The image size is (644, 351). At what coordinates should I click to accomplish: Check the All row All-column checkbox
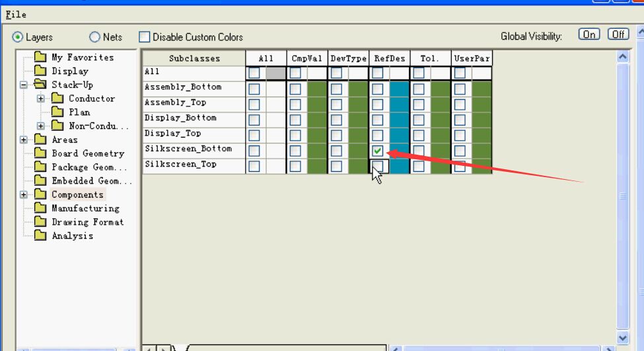(x=254, y=73)
